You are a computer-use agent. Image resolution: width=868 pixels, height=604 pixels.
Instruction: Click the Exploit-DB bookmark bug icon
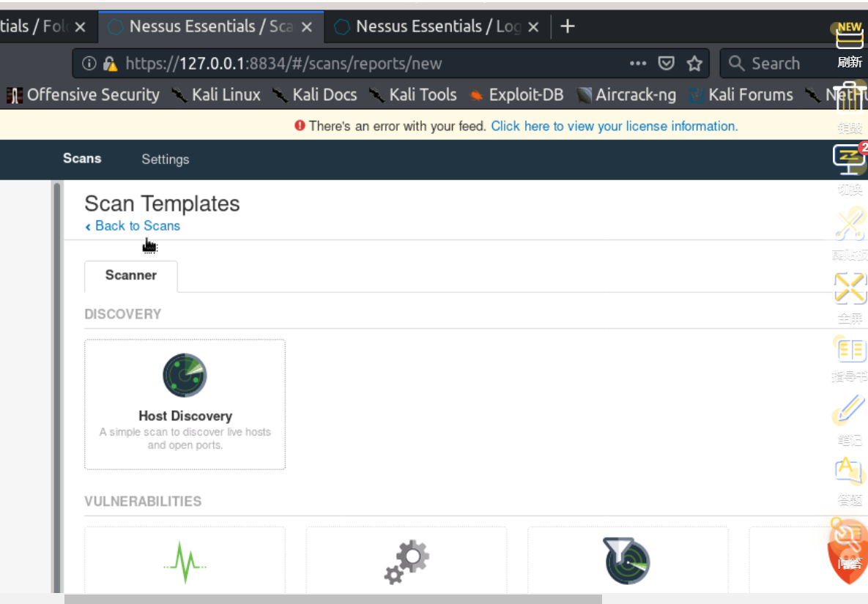point(476,96)
